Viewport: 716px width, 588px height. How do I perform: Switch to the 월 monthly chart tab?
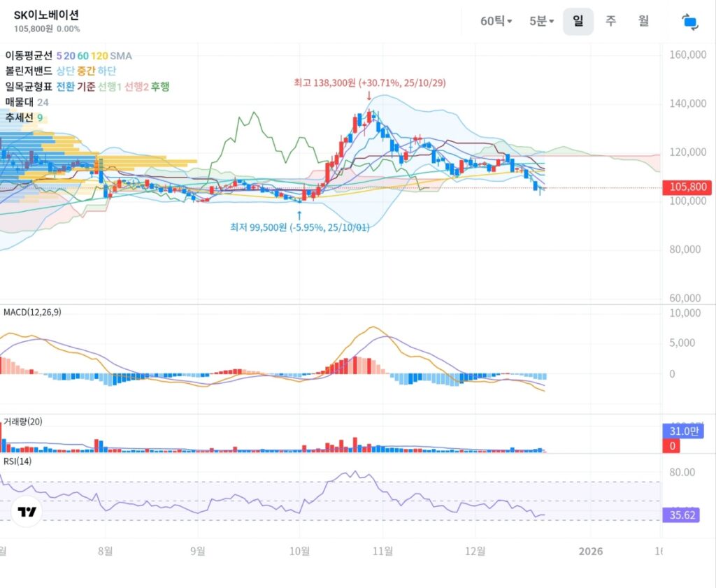click(643, 21)
